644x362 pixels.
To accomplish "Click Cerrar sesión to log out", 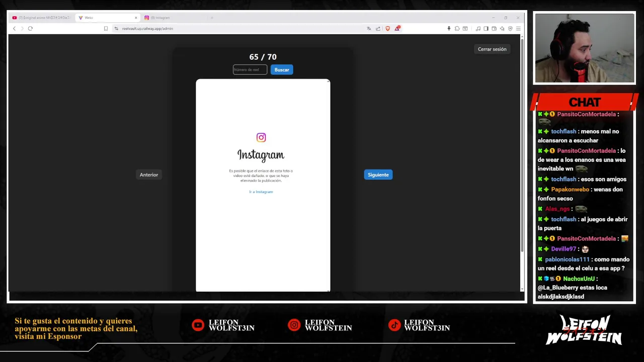I will point(492,49).
